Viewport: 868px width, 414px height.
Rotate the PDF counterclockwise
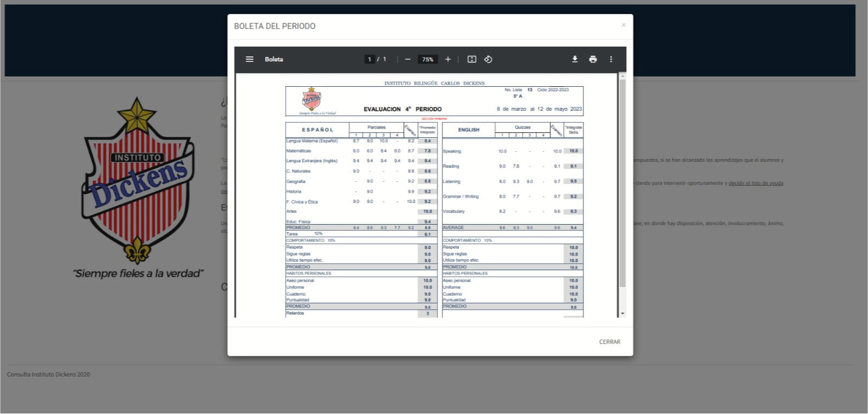click(488, 59)
